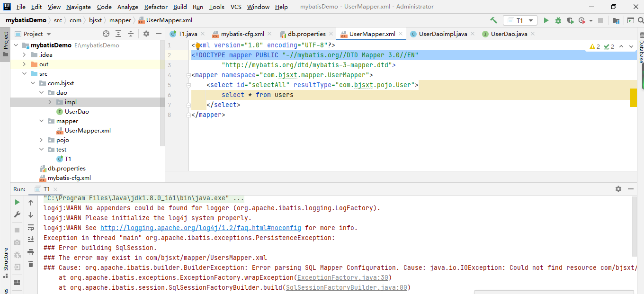The width and height of the screenshot is (644, 294).
Task: Open the File menu
Action: pyautogui.click(x=21, y=7)
